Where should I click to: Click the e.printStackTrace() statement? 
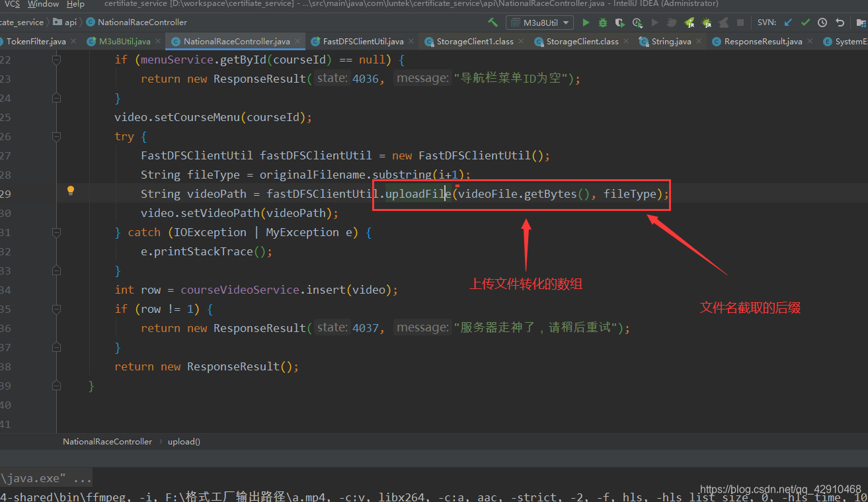tap(206, 251)
